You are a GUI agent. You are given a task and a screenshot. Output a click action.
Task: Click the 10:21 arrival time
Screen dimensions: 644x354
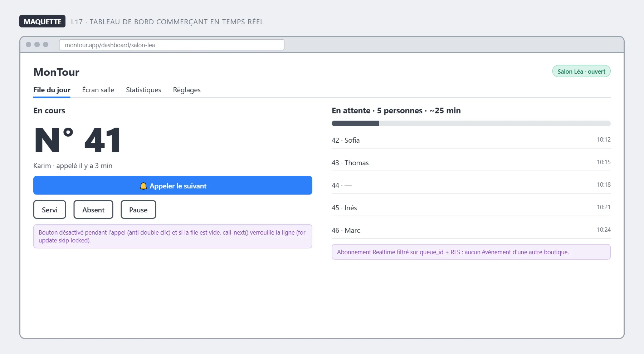tap(604, 207)
